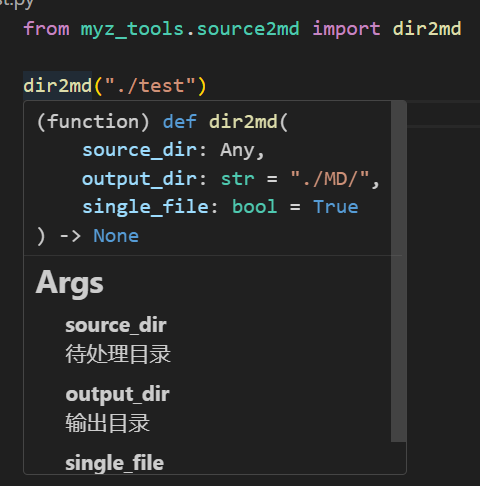Click bold source_dir in Args list
This screenshot has height=486, width=480.
pyautogui.click(x=116, y=325)
